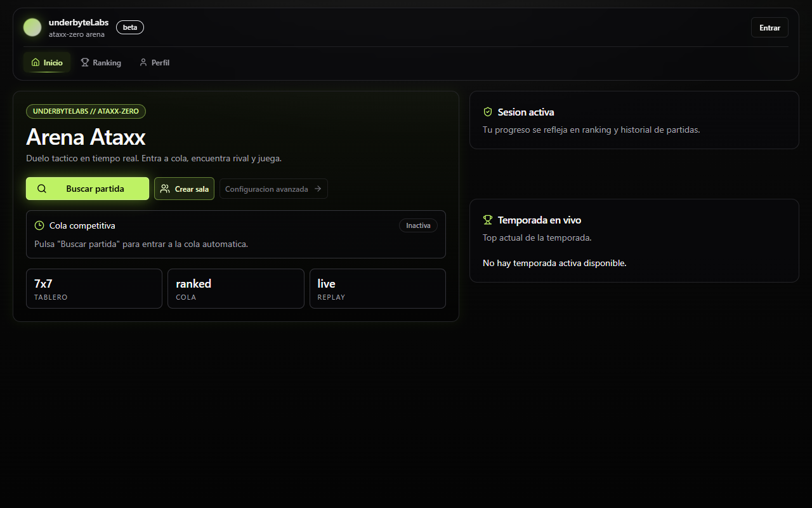The image size is (812, 508).
Task: Click the people icon in Crear sala
Action: (165, 189)
